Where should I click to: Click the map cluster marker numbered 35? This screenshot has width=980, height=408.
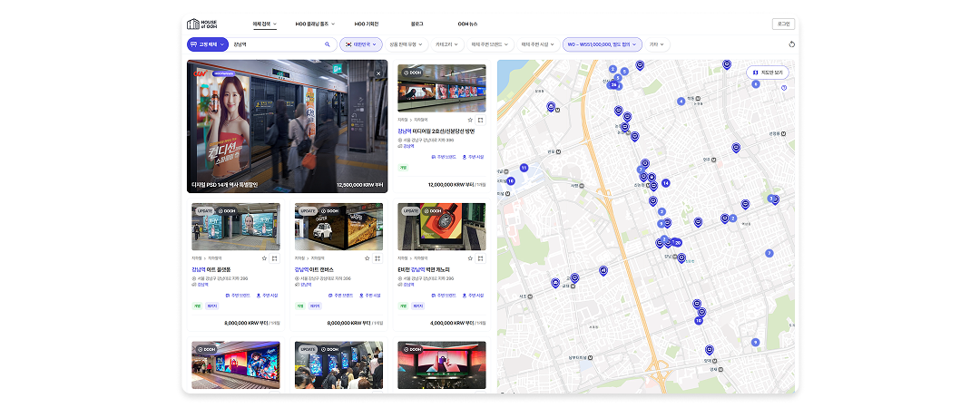[x=613, y=84]
